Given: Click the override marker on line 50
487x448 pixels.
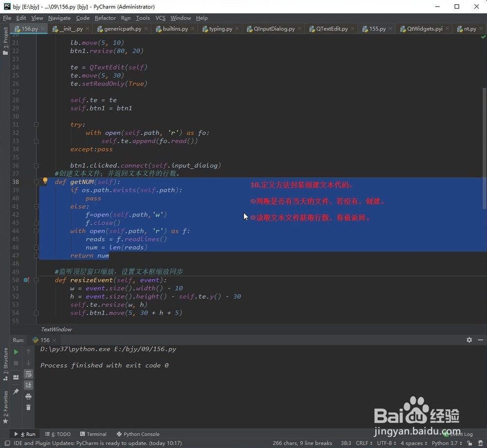Looking at the screenshot, I should point(26,280).
